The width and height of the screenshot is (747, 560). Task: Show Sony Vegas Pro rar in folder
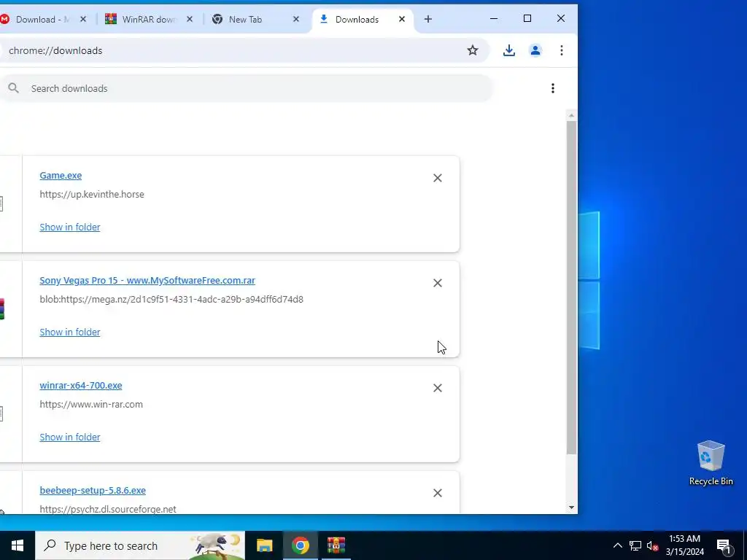click(69, 332)
